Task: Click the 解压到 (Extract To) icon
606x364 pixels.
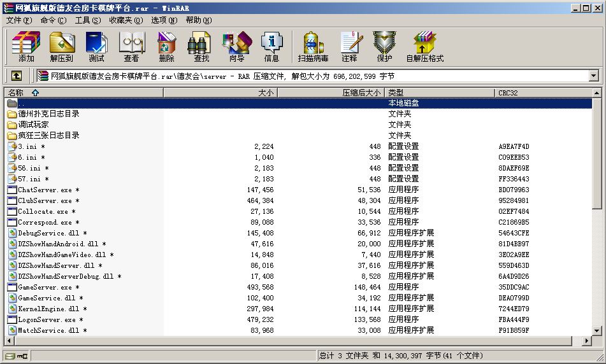Action: [61, 46]
